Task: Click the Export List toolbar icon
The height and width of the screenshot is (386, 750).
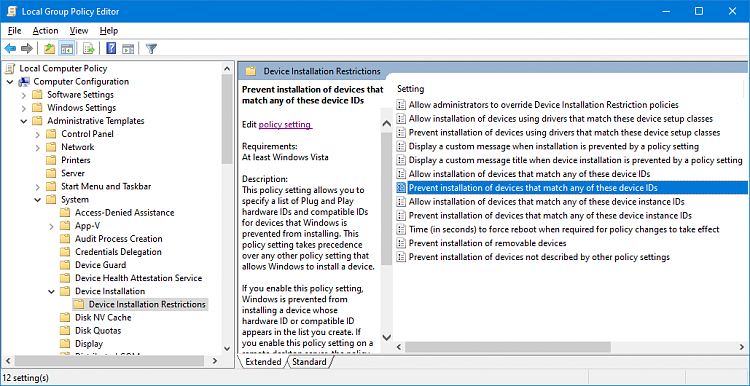Action: pos(88,48)
